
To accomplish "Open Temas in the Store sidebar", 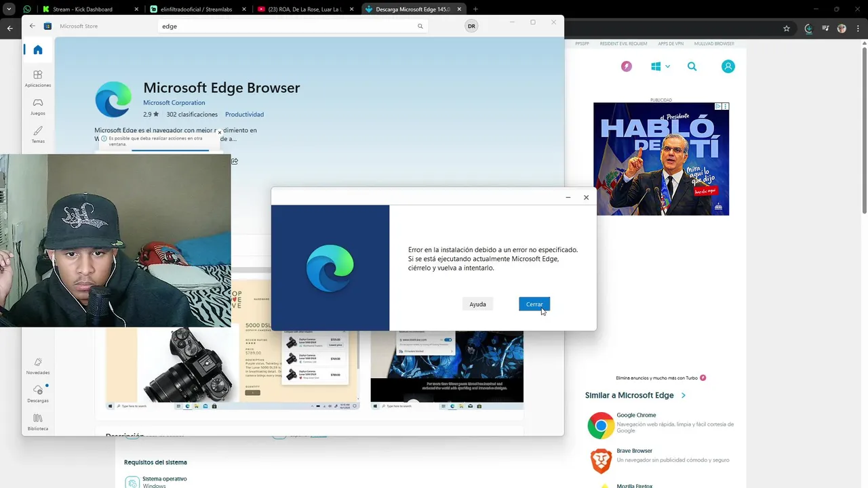I will [x=38, y=134].
